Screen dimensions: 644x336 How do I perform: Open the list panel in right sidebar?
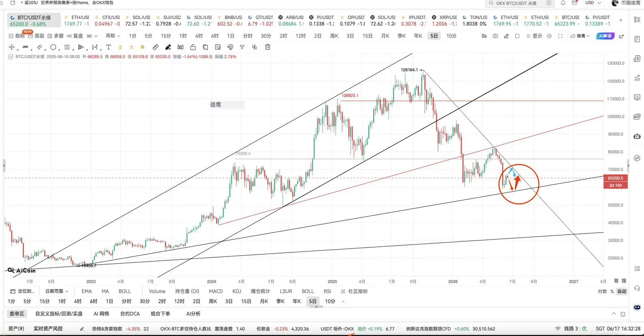point(637,20)
